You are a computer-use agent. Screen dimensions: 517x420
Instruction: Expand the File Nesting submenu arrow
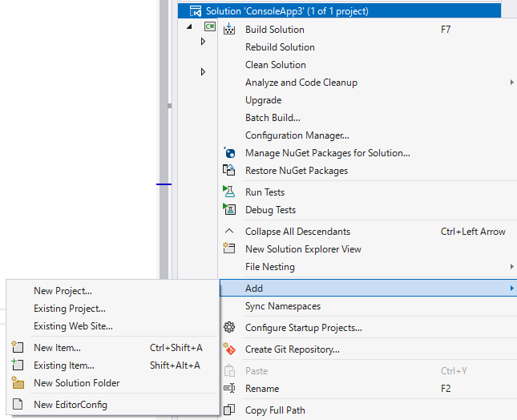[511, 266]
